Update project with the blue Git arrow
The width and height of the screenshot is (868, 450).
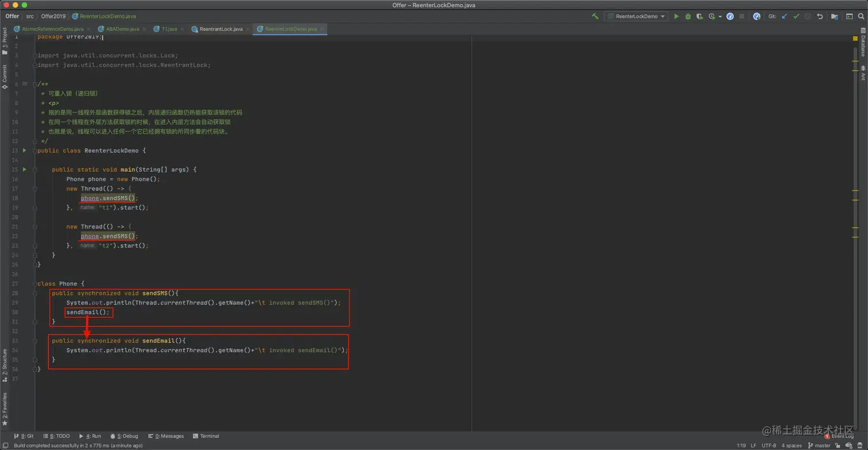785,16
